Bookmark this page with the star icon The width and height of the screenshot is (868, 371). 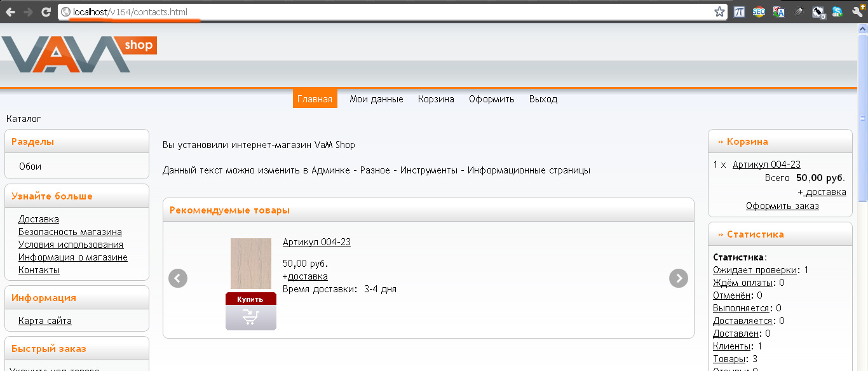(x=719, y=12)
